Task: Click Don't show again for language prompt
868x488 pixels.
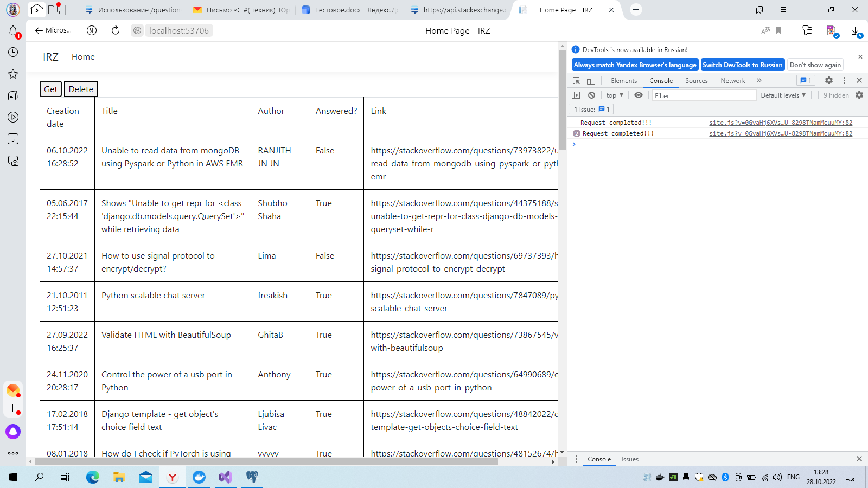Action: pyautogui.click(x=815, y=65)
